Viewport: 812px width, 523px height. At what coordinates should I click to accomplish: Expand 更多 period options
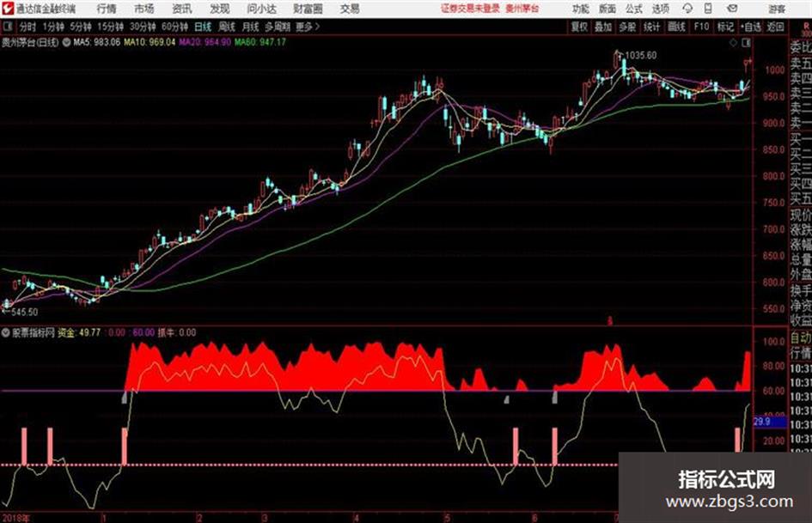(307, 27)
